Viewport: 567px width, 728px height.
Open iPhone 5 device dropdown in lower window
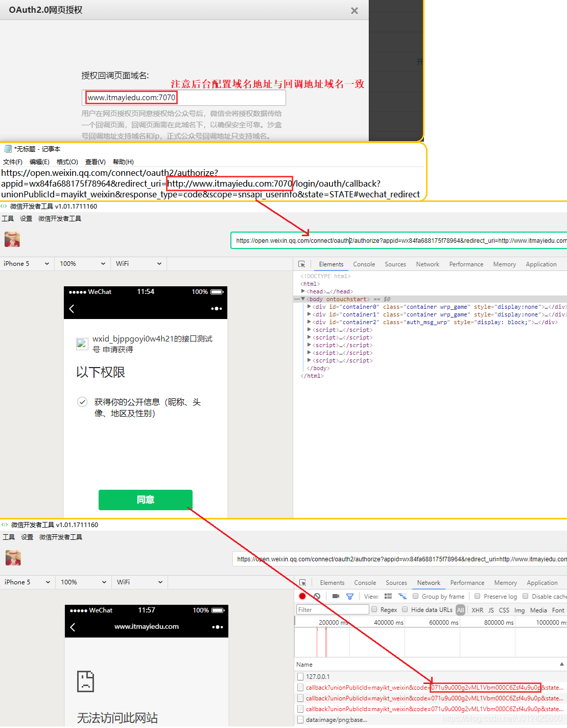click(27, 582)
